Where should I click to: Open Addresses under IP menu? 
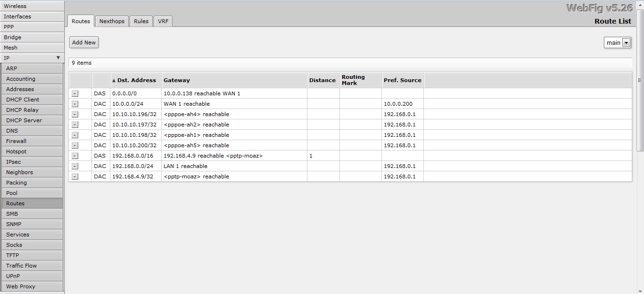pyautogui.click(x=32, y=89)
